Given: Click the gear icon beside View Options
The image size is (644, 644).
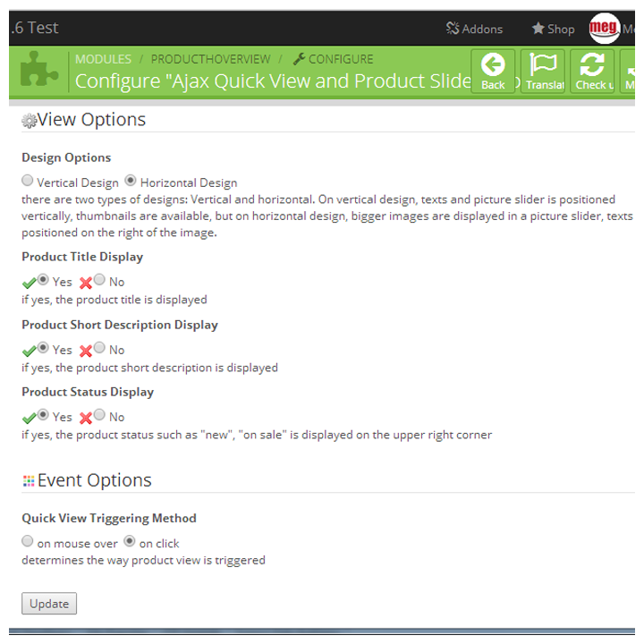Looking at the screenshot, I should [30, 121].
